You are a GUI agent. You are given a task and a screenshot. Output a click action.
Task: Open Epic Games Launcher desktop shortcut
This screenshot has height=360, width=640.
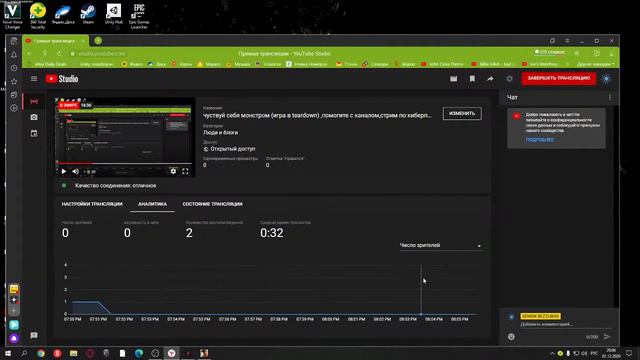[x=139, y=16]
